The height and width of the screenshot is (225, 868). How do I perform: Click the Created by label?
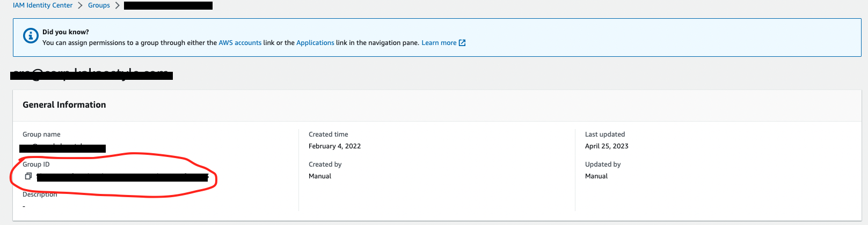pyautogui.click(x=325, y=164)
